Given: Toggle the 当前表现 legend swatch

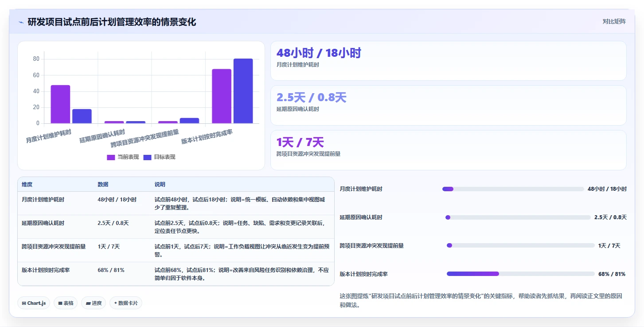Looking at the screenshot, I should (111, 157).
